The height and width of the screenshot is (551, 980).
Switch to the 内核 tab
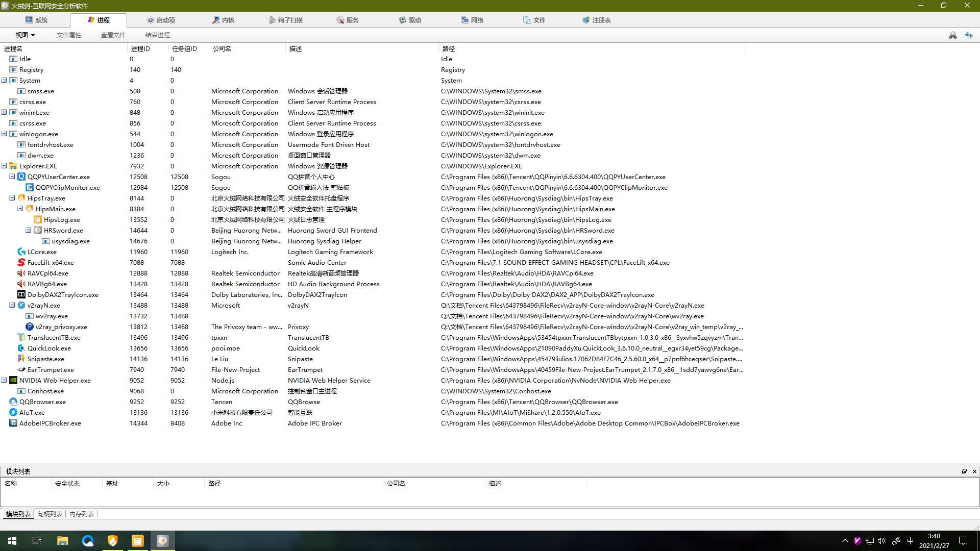tap(223, 20)
